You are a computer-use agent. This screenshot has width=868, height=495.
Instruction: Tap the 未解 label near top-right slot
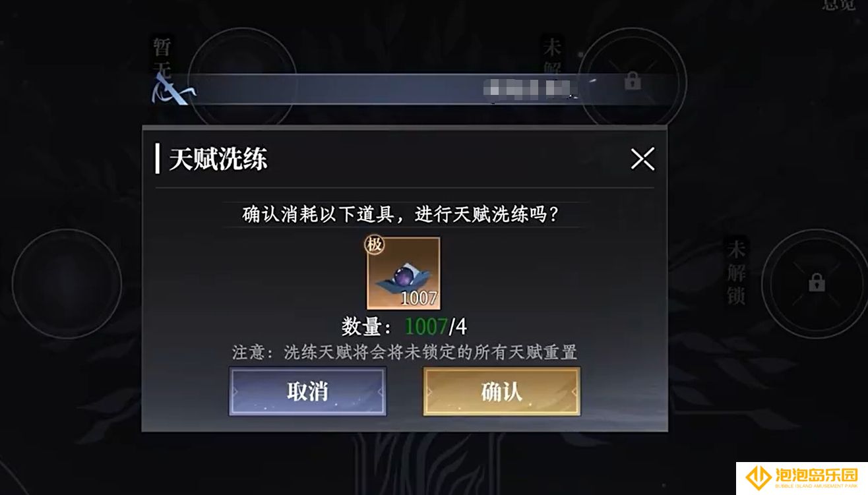pos(551,59)
